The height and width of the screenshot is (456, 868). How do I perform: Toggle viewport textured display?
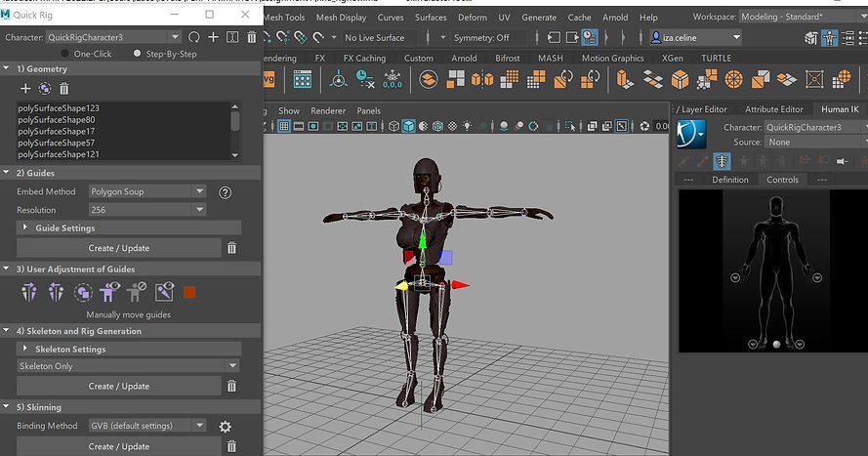452,126
